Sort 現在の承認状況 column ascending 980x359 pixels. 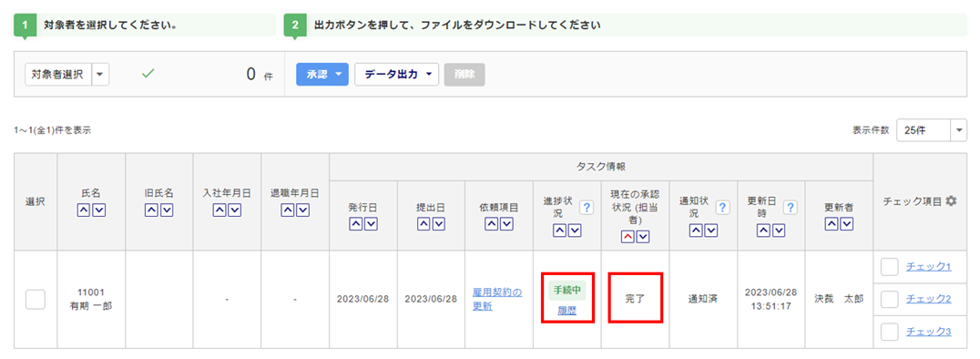pyautogui.click(x=628, y=236)
